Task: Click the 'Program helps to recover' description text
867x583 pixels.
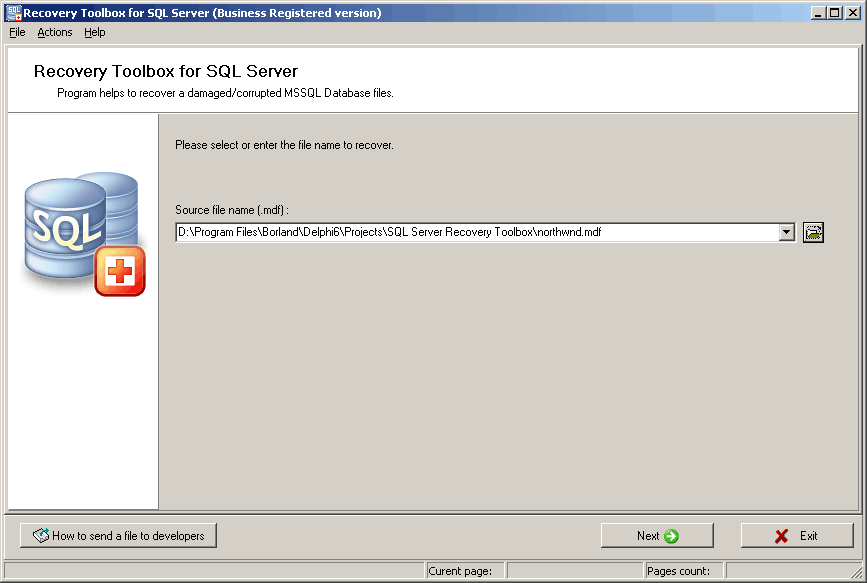Action: 225,93
